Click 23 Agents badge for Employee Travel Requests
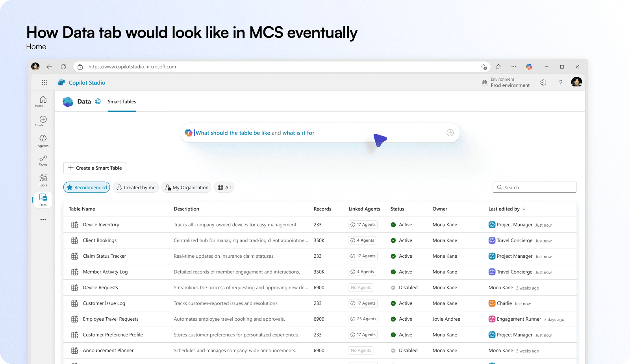The width and height of the screenshot is (630, 364). [363, 319]
